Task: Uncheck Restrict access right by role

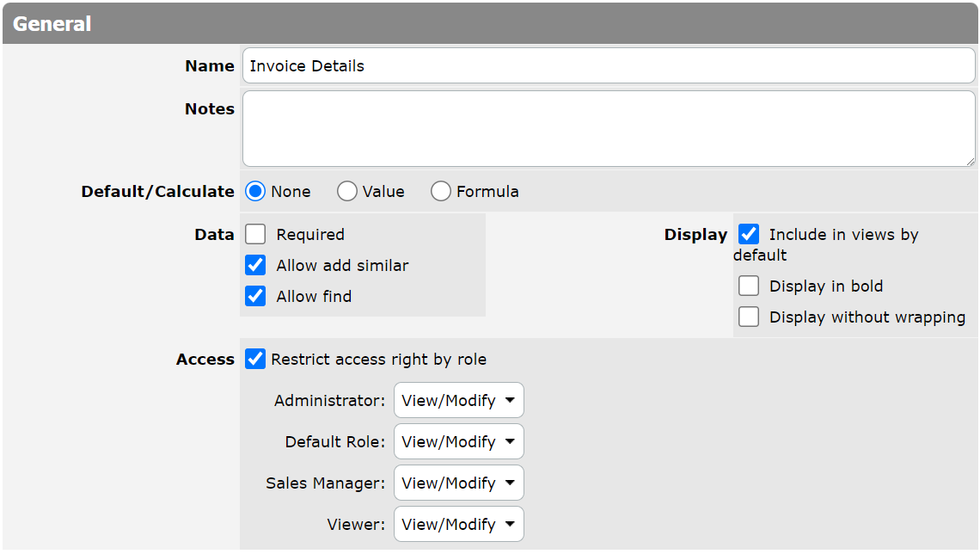Action: point(255,359)
